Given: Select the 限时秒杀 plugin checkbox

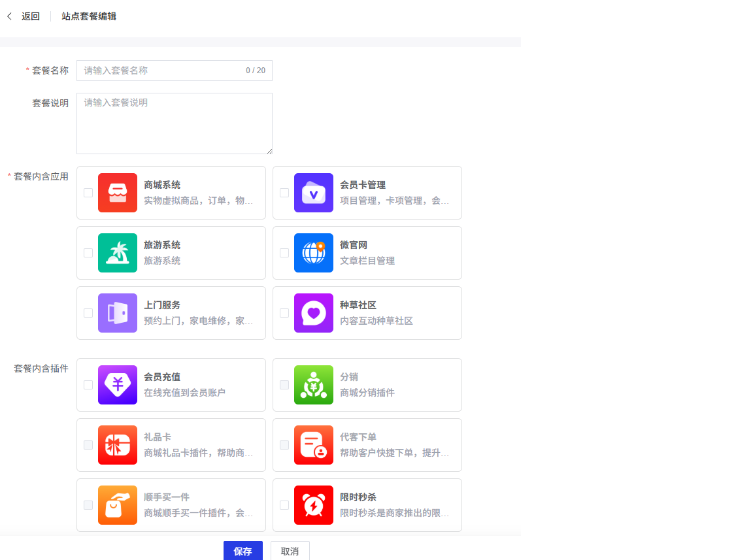Looking at the screenshot, I should tap(284, 505).
